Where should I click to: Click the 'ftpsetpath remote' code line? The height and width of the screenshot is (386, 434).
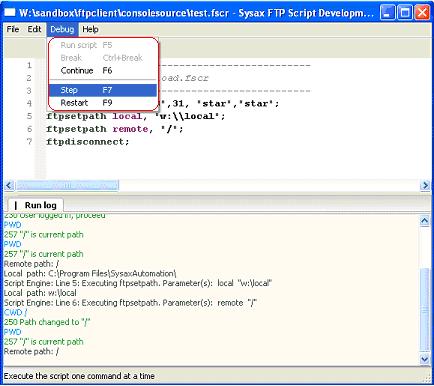115,129
